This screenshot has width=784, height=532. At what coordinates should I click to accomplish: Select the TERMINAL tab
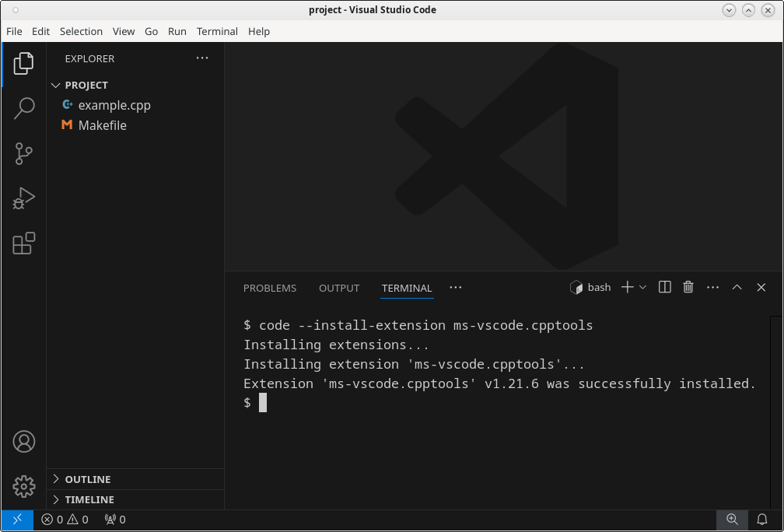[x=407, y=288]
